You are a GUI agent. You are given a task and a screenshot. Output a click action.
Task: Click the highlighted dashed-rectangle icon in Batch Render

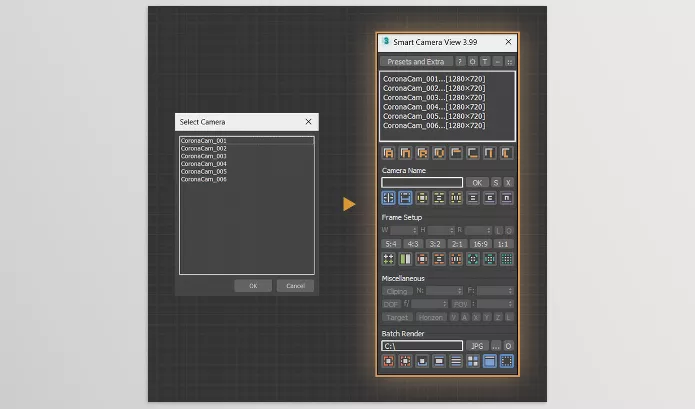click(x=506, y=361)
